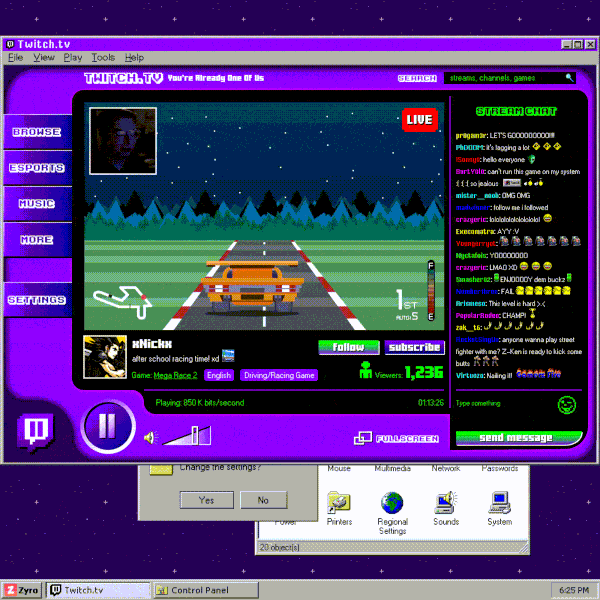This screenshot has width=600, height=600.
Task: Adjust the triangular volume slider
Action: [187, 435]
